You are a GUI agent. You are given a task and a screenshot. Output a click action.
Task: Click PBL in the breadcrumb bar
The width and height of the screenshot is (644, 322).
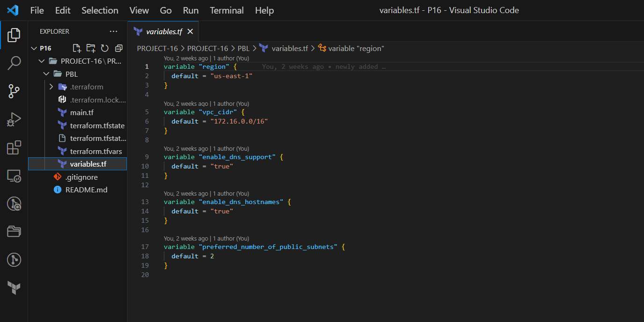click(x=243, y=48)
